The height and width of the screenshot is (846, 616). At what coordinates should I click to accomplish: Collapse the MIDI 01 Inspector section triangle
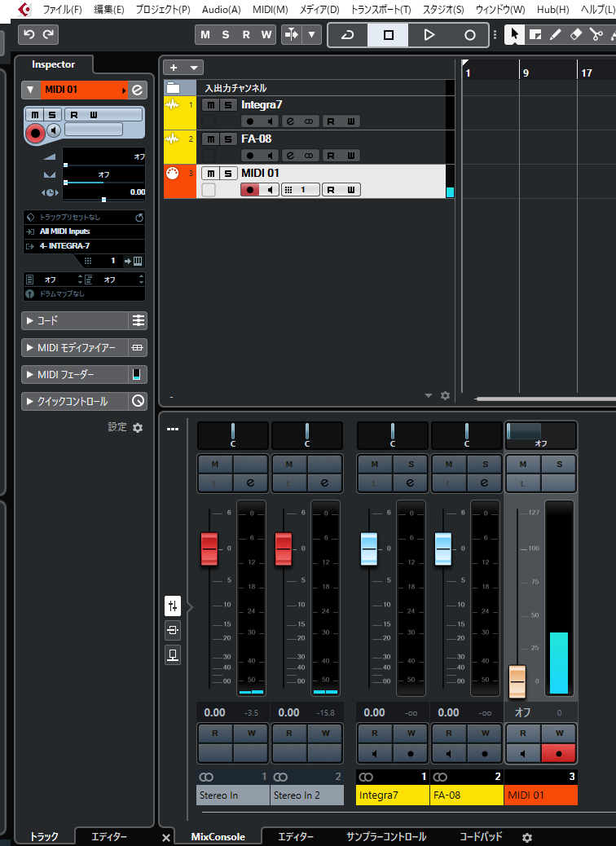(31, 90)
